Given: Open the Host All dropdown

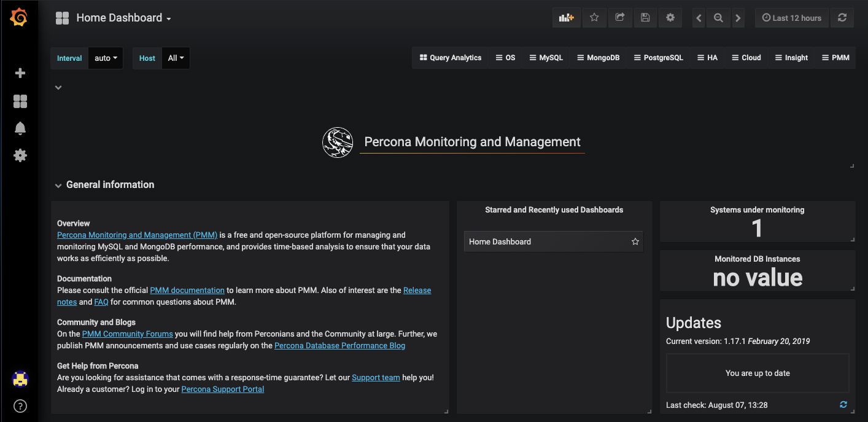Looking at the screenshot, I should coord(176,58).
